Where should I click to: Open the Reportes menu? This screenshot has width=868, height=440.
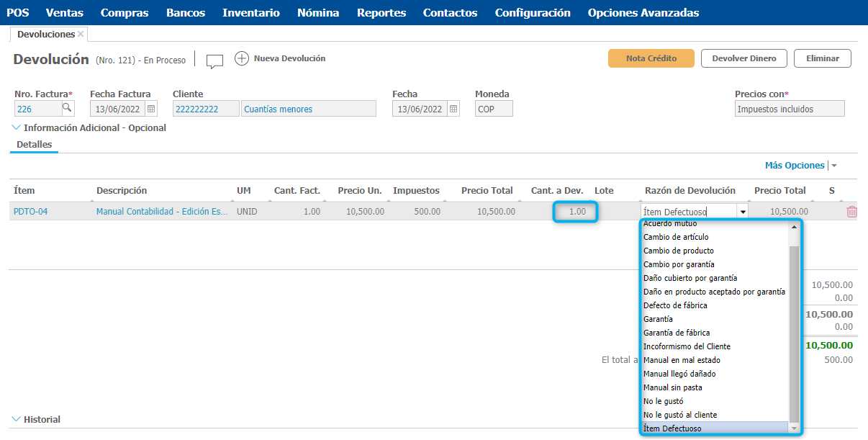(x=381, y=12)
